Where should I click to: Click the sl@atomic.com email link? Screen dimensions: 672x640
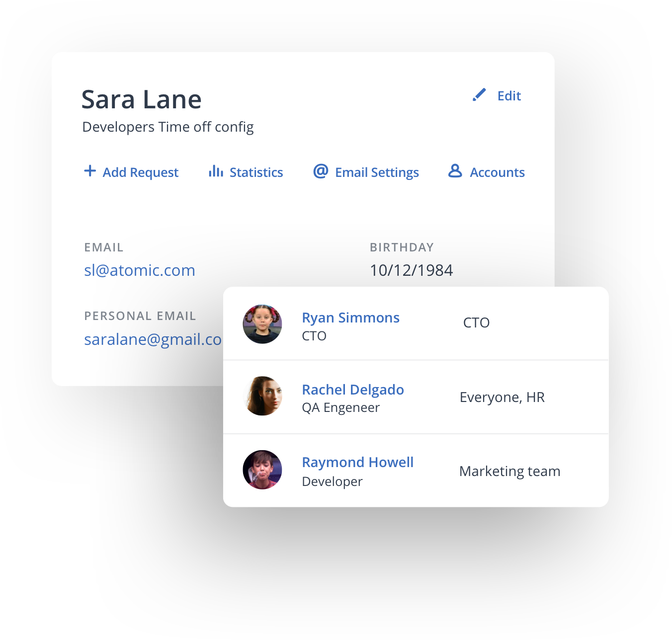coord(140,270)
